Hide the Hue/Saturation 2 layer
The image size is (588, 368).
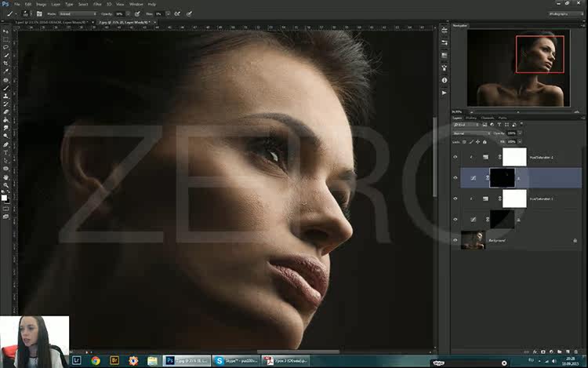click(456, 157)
